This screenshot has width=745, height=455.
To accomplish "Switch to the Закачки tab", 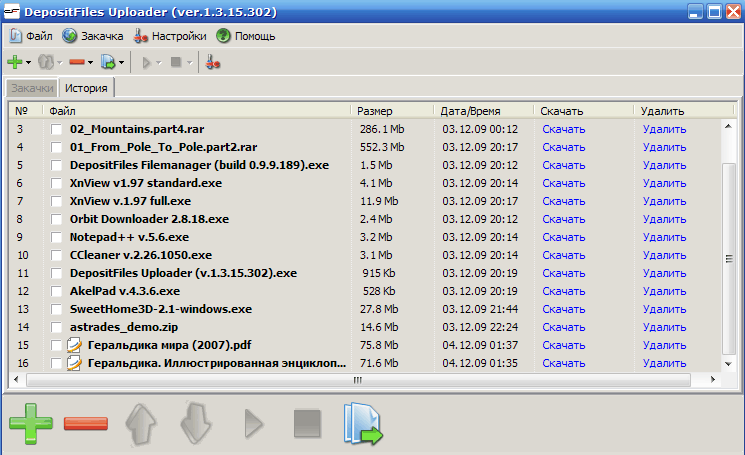I will (x=31, y=88).
